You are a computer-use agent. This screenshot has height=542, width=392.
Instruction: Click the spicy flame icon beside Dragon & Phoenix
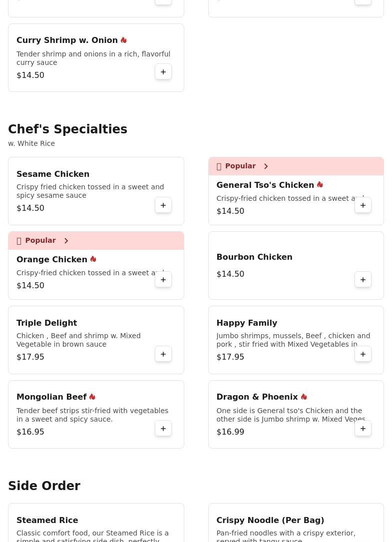[304, 397]
